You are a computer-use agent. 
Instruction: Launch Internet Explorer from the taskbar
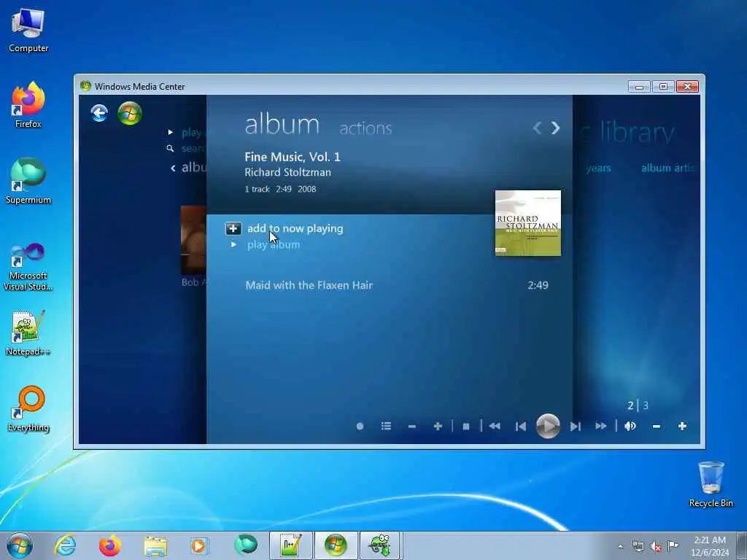click(65, 545)
